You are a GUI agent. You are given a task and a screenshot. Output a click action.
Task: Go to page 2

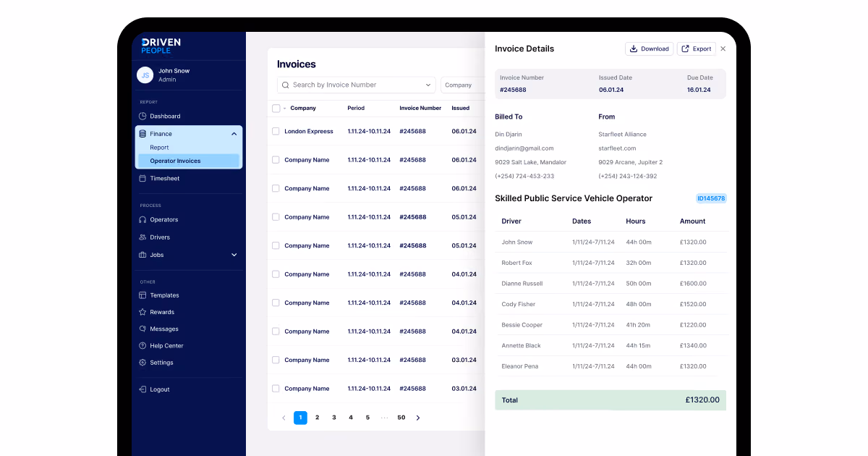[317, 418]
